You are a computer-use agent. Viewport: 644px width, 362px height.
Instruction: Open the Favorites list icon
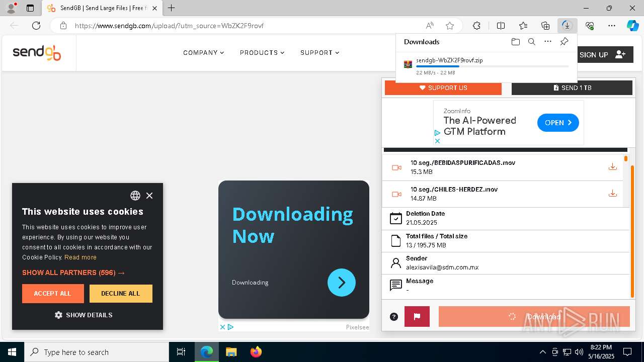click(523, 26)
